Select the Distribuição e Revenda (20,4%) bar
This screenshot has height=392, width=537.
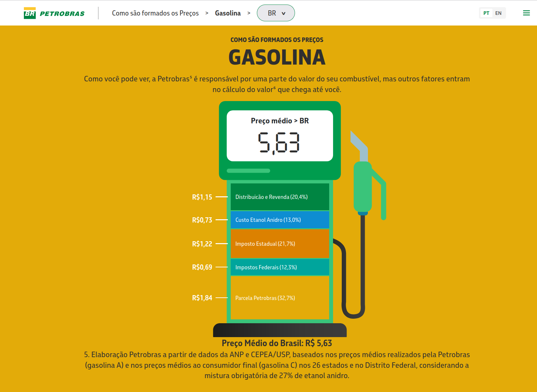280,197
